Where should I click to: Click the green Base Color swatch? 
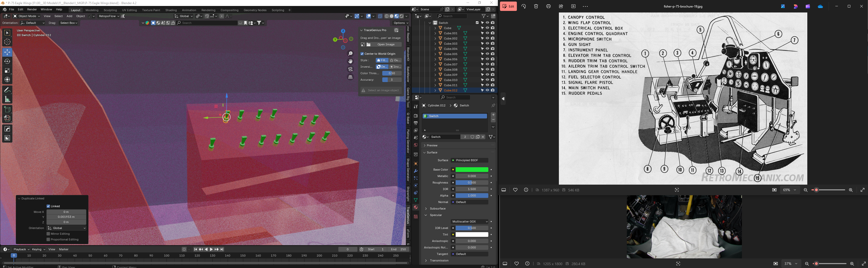[472, 170]
